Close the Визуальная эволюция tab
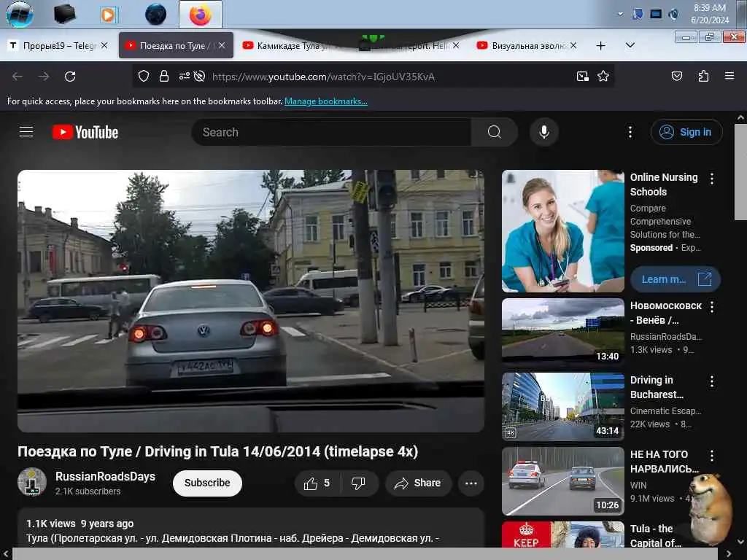Image resolution: width=747 pixels, height=560 pixels. 573,45
